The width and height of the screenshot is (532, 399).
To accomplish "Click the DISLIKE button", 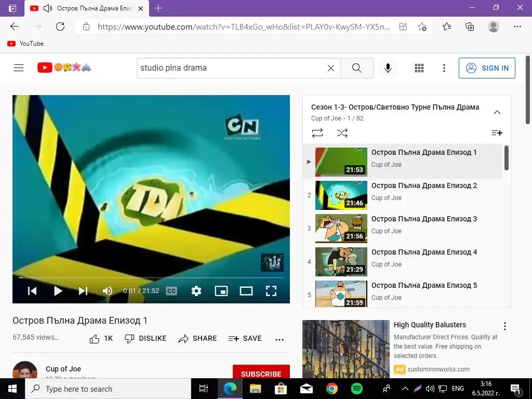I will tap(145, 338).
